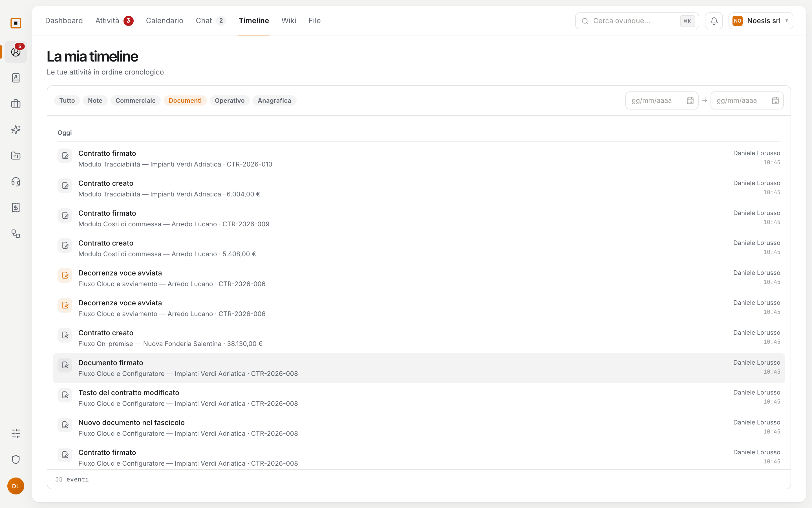812x508 pixels.
Task: Select the Note filter chip
Action: [x=95, y=100]
